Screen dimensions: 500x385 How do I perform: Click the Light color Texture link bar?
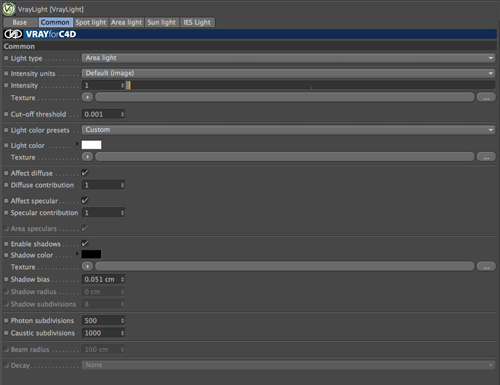(x=285, y=157)
